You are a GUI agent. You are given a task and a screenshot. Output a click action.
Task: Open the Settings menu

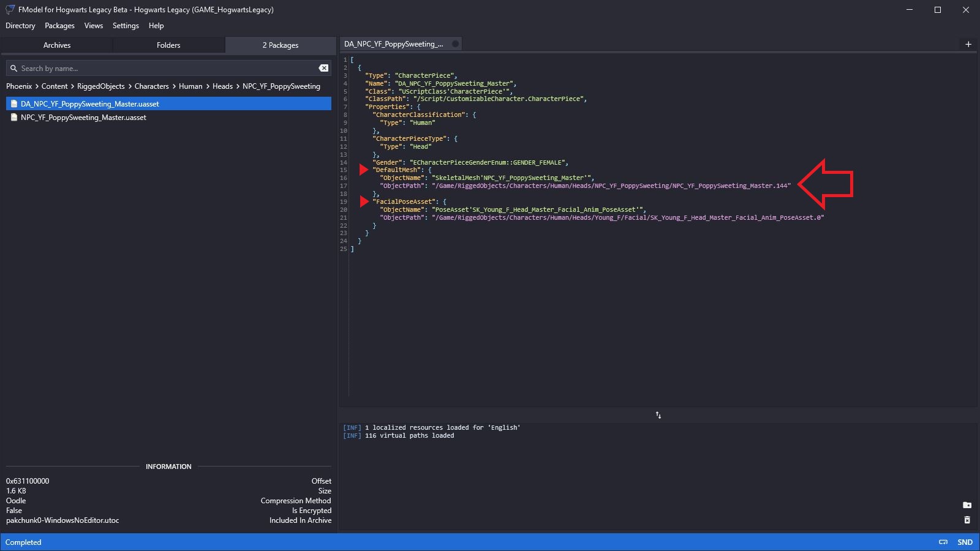126,26
